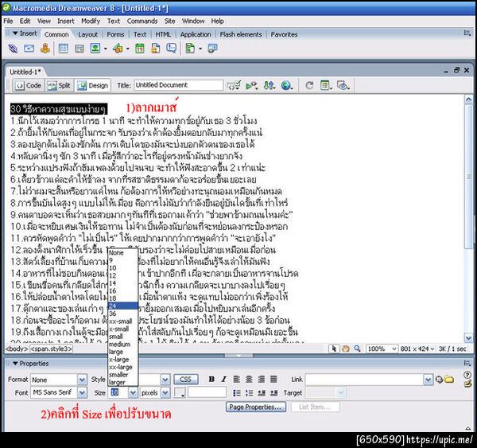Click the Refresh design view icon
The height and width of the screenshot is (448, 477).
pos(309,85)
